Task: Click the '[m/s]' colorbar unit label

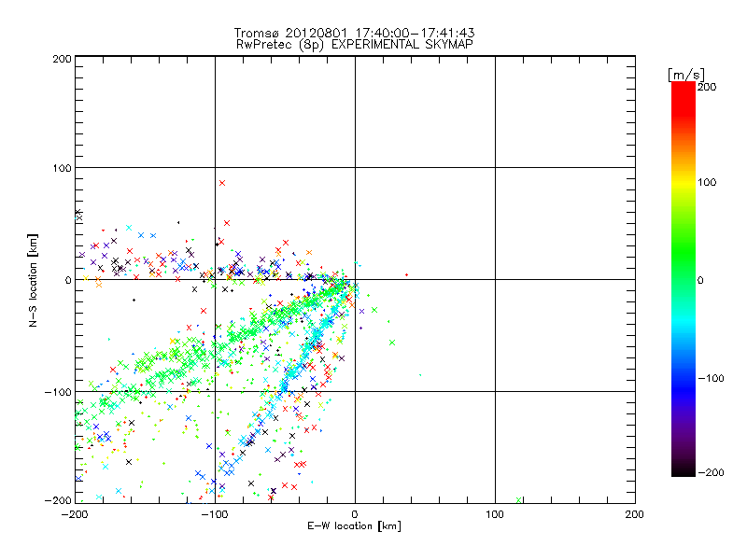Action: point(686,75)
